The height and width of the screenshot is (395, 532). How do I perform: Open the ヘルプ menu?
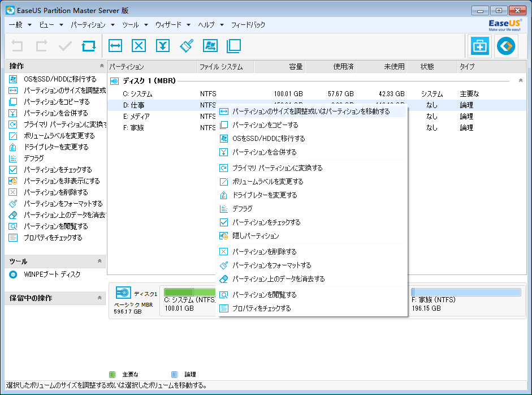(x=211, y=25)
